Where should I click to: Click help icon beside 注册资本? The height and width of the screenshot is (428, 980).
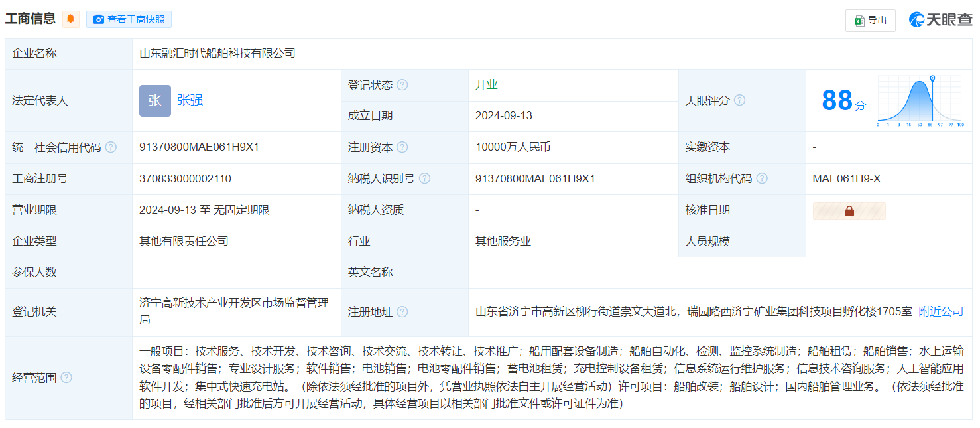(x=402, y=147)
